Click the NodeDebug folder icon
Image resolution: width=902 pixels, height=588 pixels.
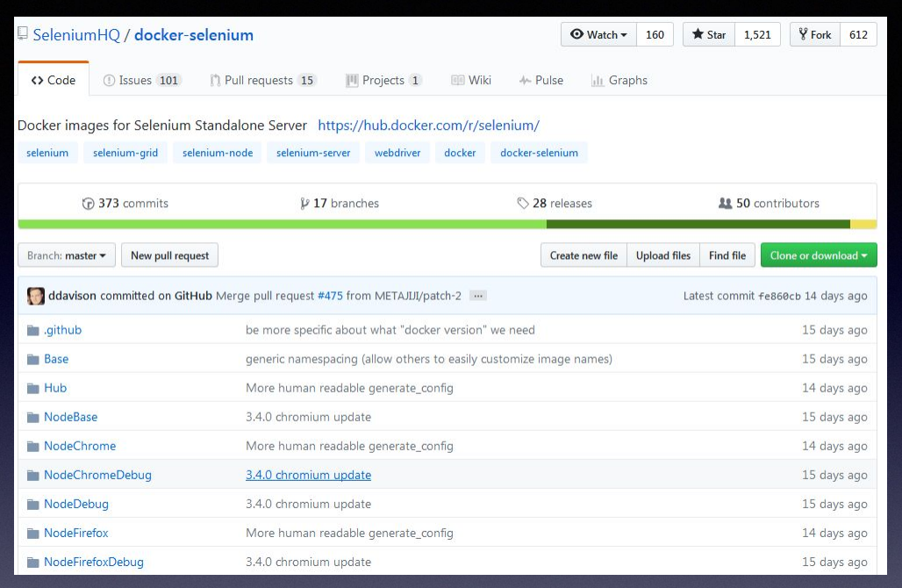(x=32, y=505)
